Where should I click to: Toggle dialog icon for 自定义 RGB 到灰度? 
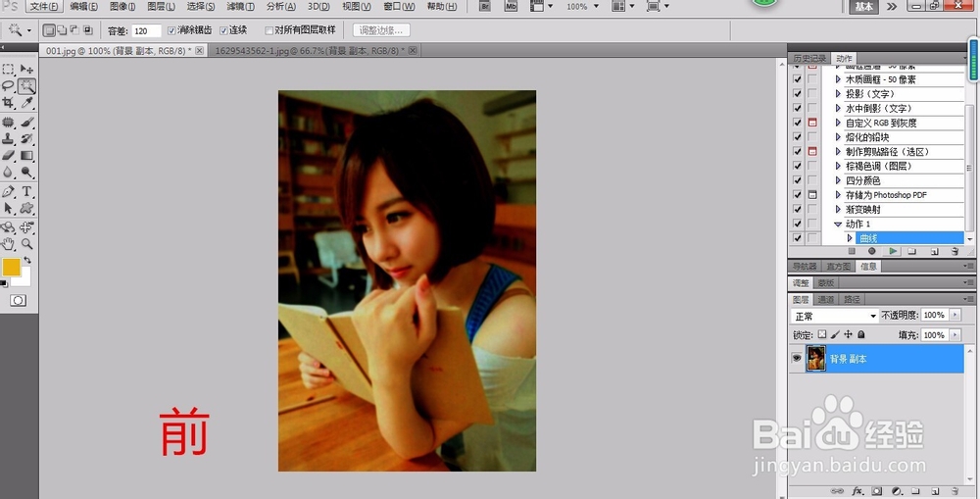(x=812, y=123)
